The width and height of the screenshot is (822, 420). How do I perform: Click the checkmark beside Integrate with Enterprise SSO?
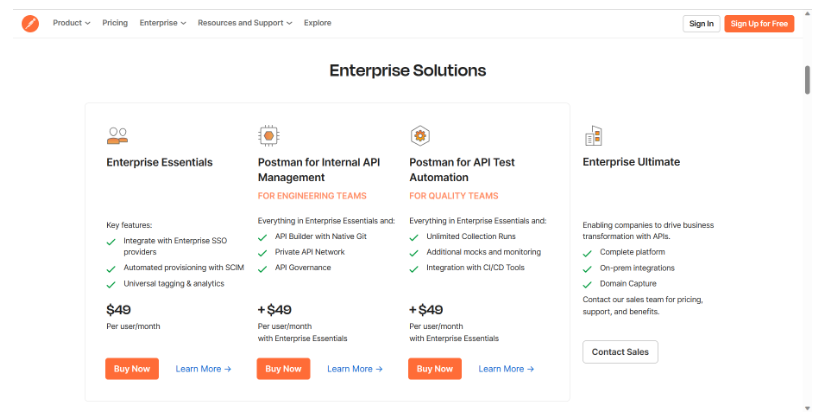click(111, 242)
